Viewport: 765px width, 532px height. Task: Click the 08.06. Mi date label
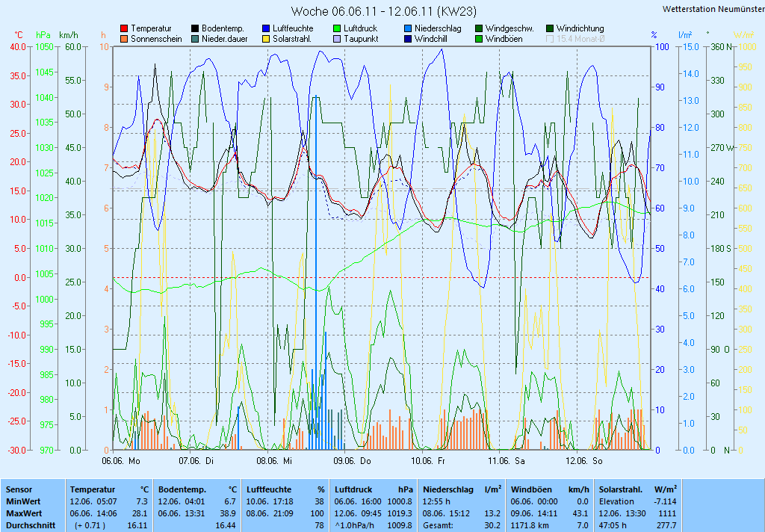tap(274, 461)
